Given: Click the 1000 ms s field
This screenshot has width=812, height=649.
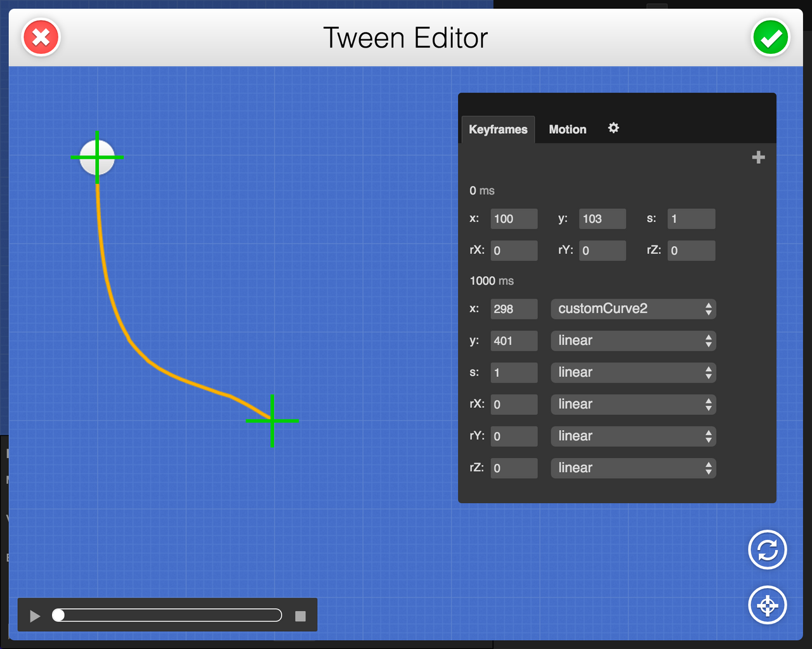Looking at the screenshot, I should point(514,372).
